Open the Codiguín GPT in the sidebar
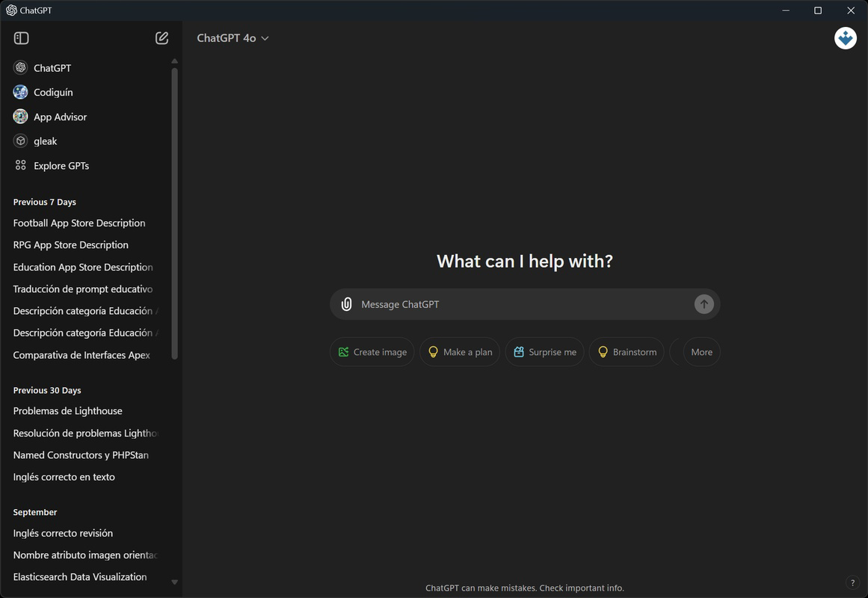Image resolution: width=868 pixels, height=598 pixels. pyautogui.click(x=52, y=92)
